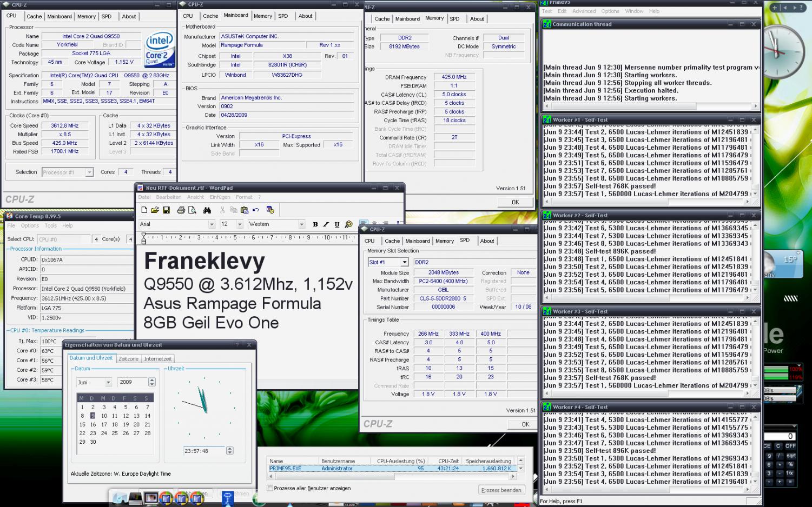Screen dimensions: 812x507
Task: Click WordPad Open folder icon
Action: 155,210
